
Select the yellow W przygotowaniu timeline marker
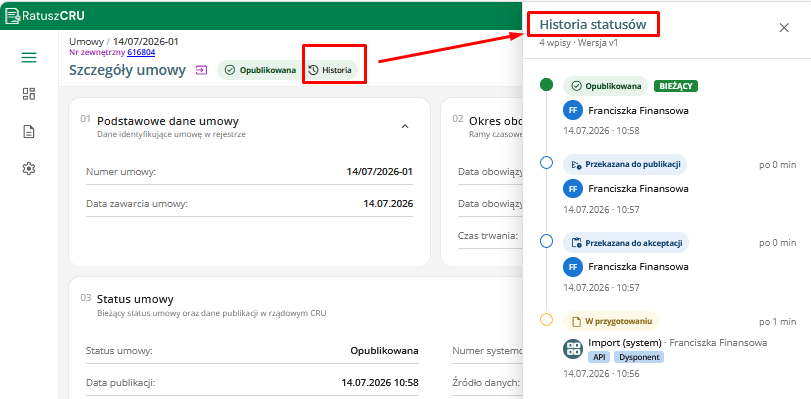click(546, 319)
